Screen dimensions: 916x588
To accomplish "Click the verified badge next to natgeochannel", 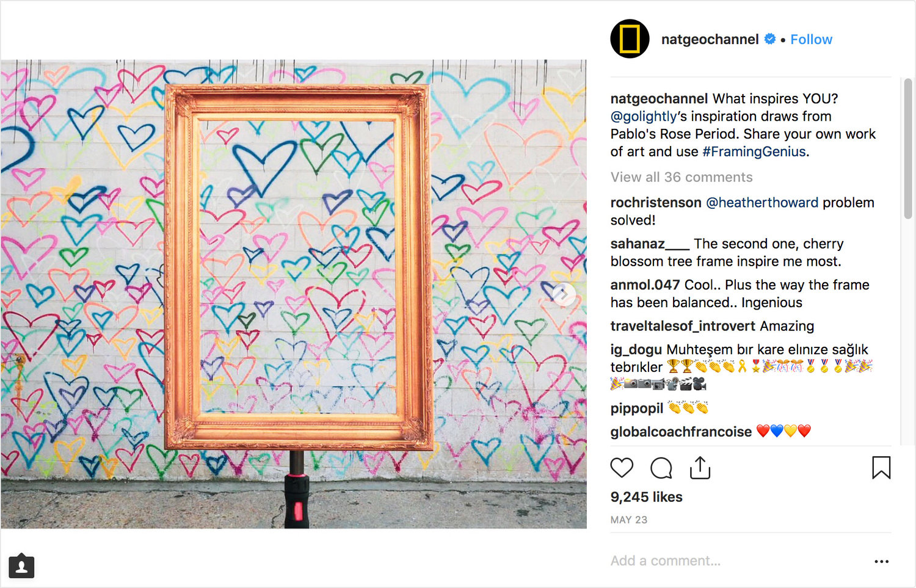I will [x=770, y=39].
